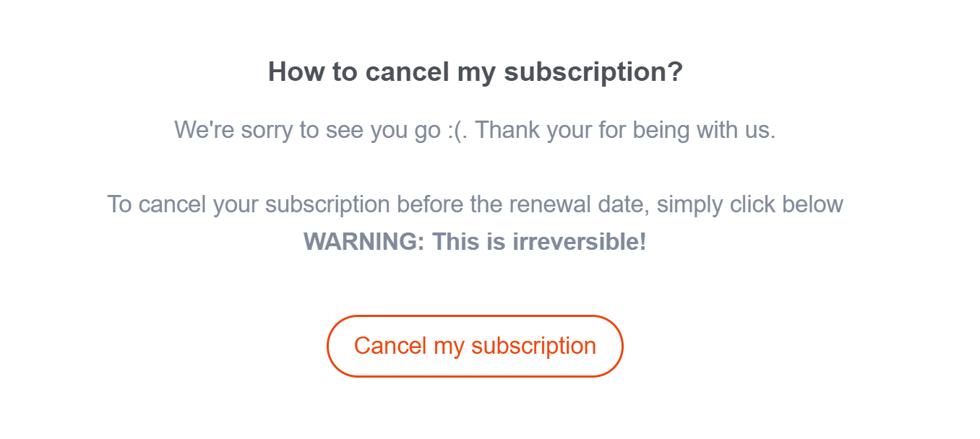Select the renewal date instruction sentence
This screenshot has width=980, height=439.
[x=474, y=204]
